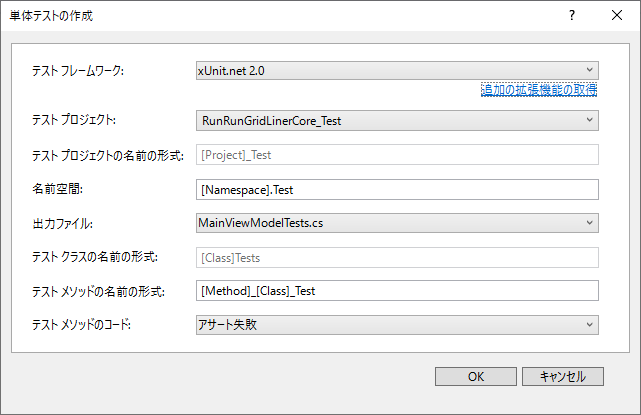Focus the [Method]_[Class]_Test input field

coord(397,291)
